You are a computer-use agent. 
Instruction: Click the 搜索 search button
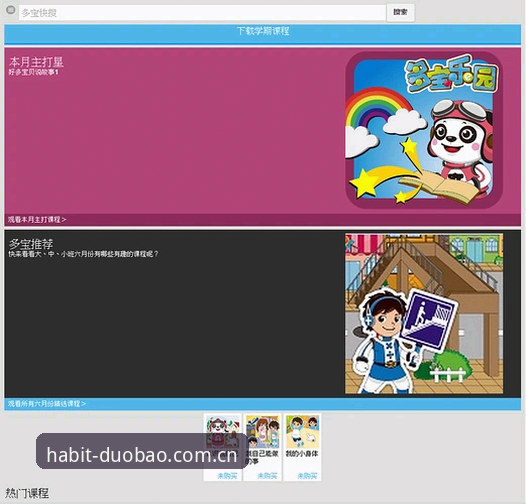pos(400,12)
